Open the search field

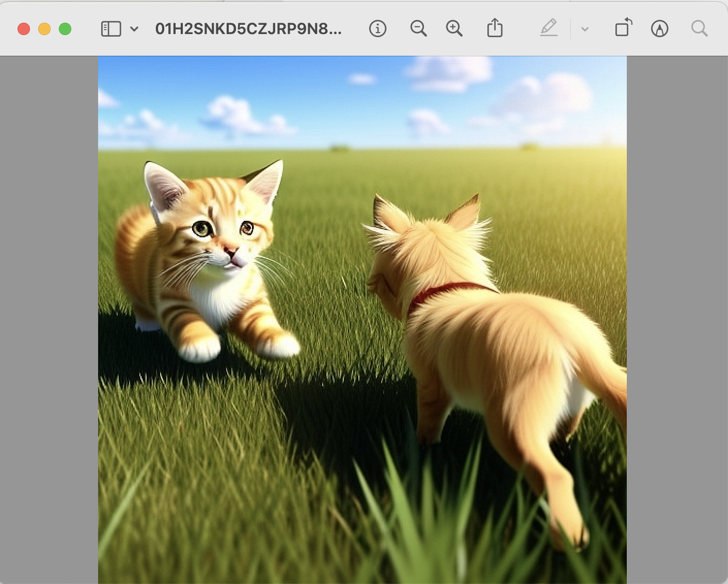pyautogui.click(x=699, y=29)
